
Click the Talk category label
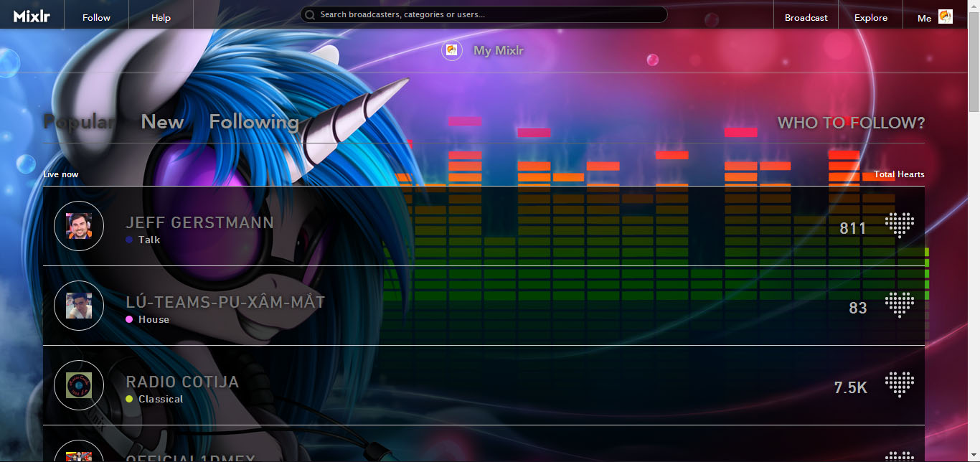pyautogui.click(x=149, y=240)
